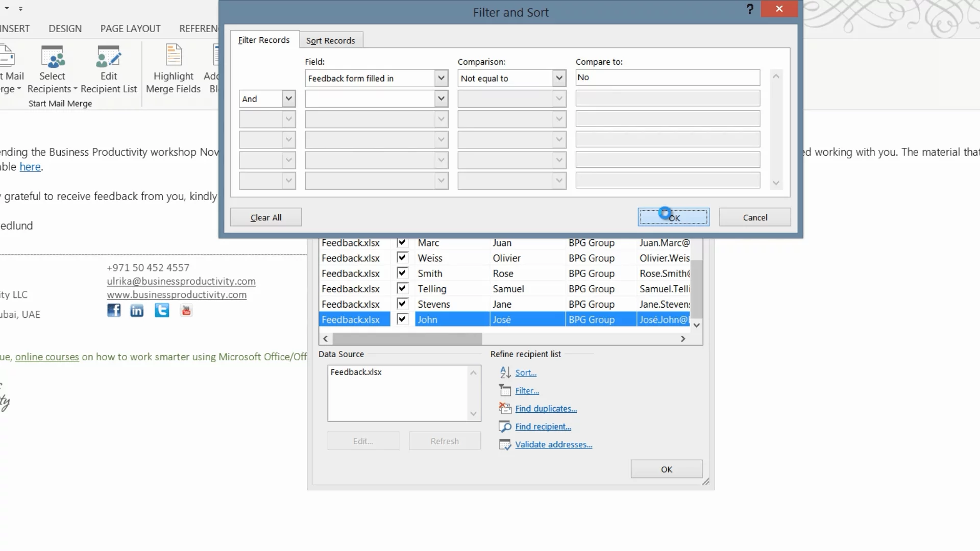Switch to the Sort Records tab

tap(331, 40)
